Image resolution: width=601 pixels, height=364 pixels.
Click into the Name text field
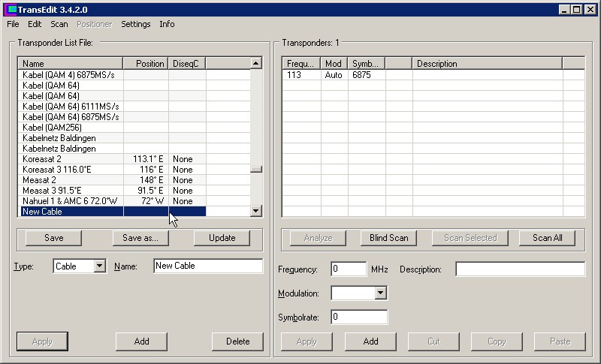[x=207, y=266]
